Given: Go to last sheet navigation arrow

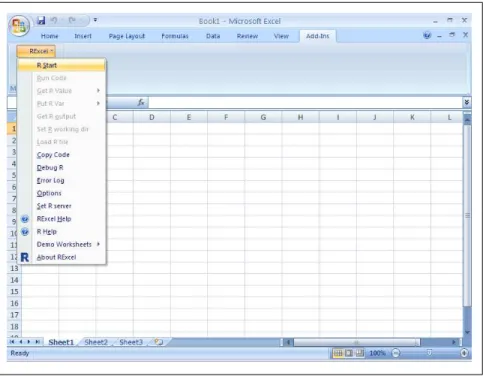Looking at the screenshot, I should 38,342.
